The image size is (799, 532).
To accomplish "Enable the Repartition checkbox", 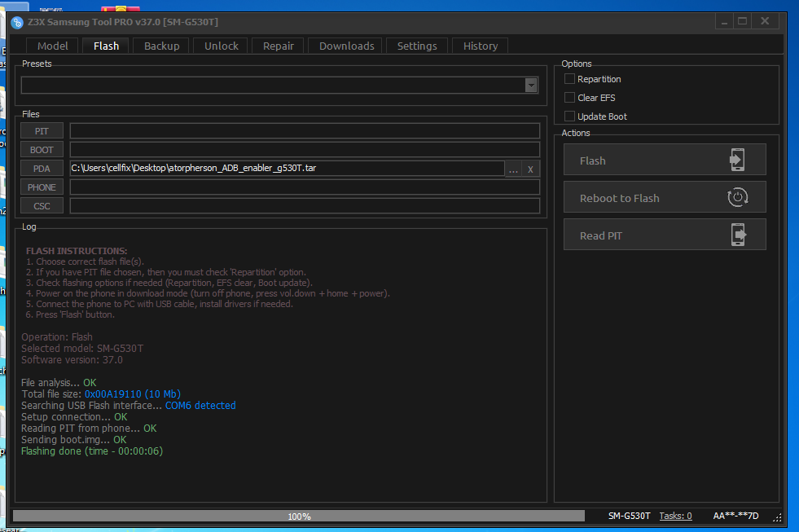I will 569,79.
